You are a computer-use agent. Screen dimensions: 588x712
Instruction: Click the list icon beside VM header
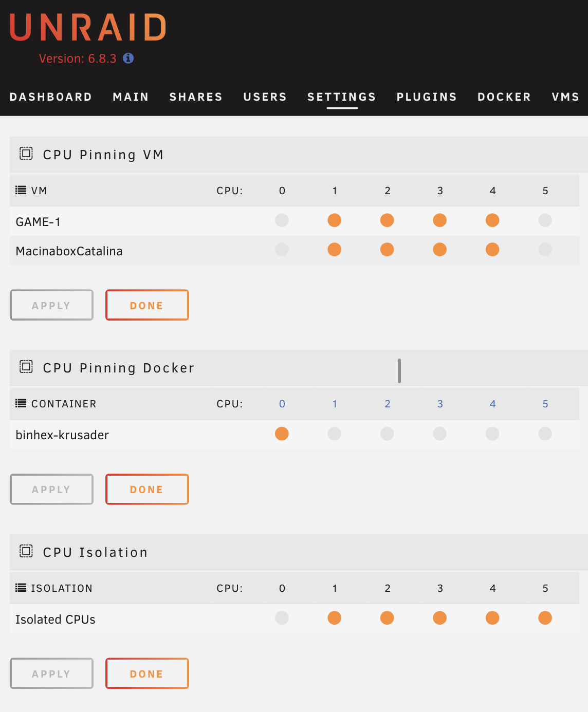[21, 190]
